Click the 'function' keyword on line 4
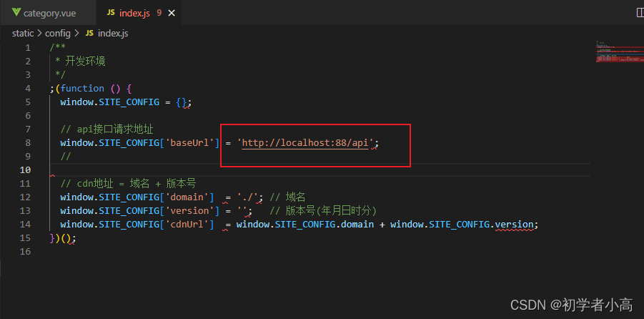 point(82,89)
